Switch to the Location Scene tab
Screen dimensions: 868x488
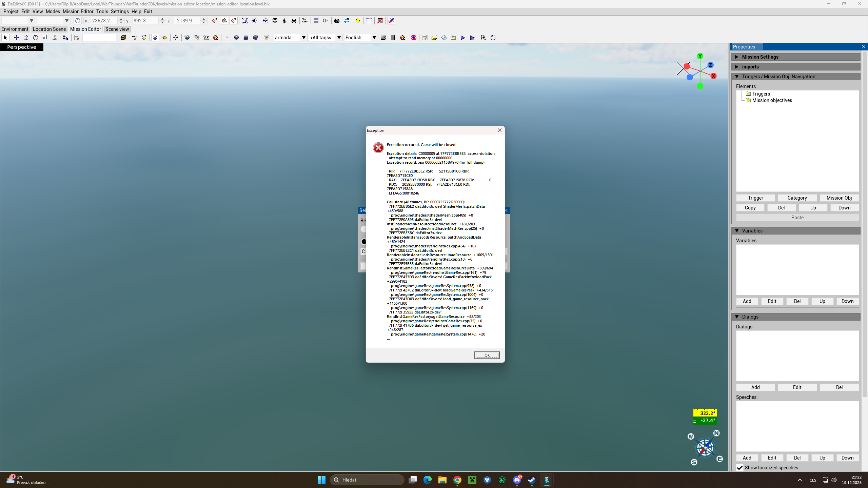point(49,29)
